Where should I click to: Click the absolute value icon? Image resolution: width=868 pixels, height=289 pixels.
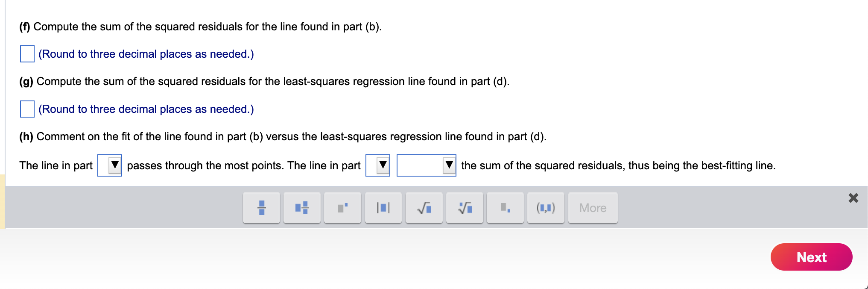[383, 208]
